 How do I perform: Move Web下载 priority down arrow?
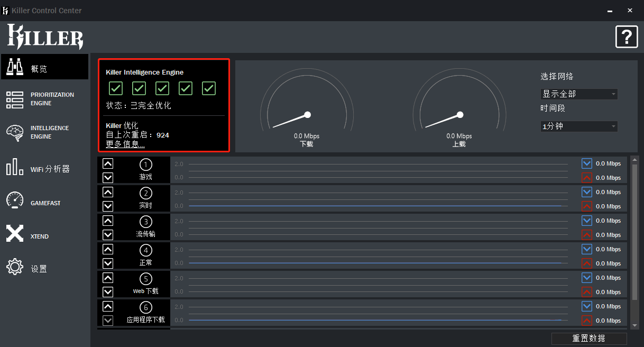(108, 291)
